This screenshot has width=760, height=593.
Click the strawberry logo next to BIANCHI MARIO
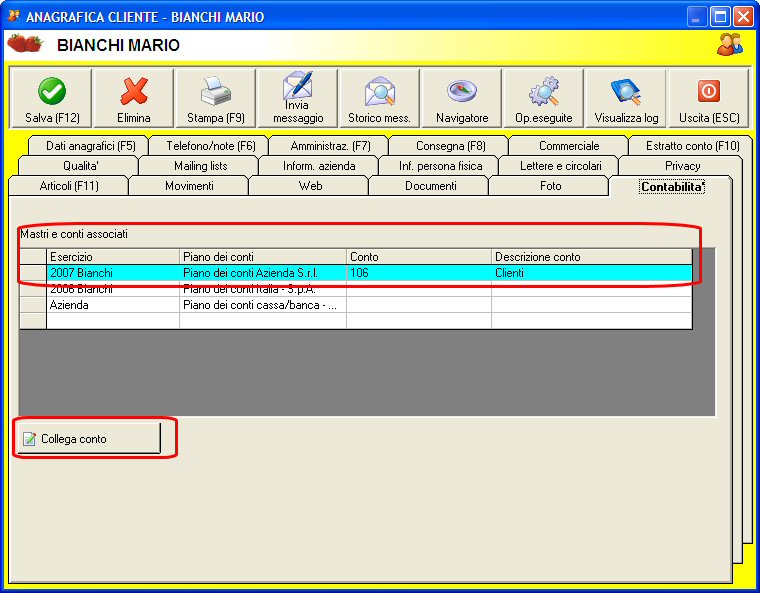(25, 44)
